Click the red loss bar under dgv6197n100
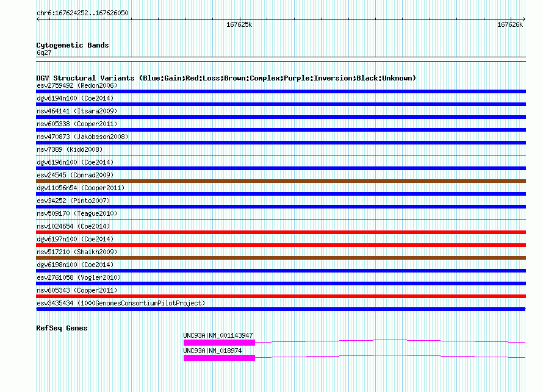The height and width of the screenshot is (392, 543). coord(281,245)
